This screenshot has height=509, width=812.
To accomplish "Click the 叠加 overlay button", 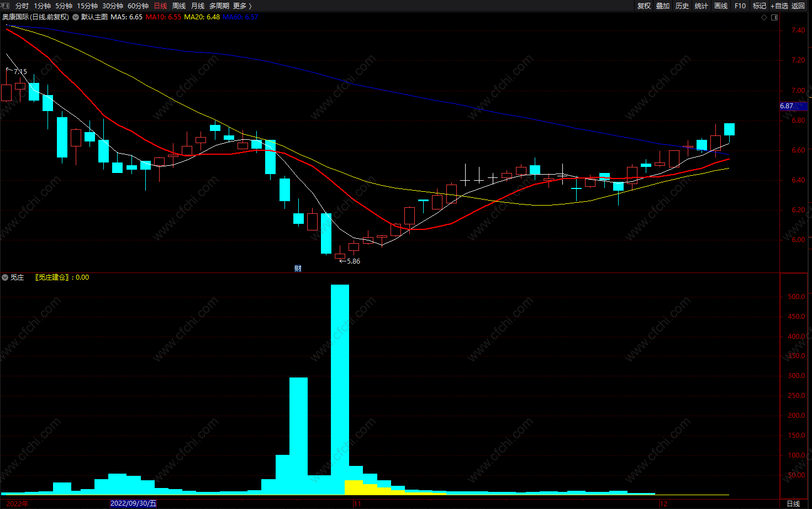I will click(x=663, y=6).
